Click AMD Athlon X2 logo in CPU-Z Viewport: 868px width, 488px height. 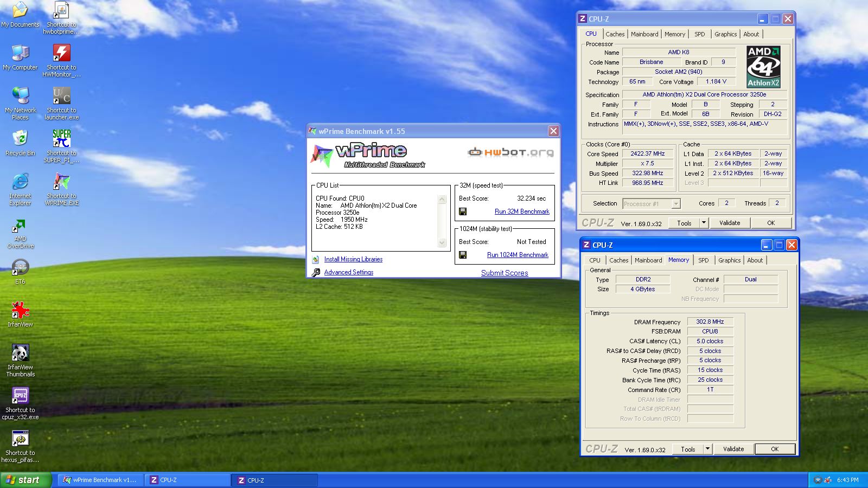point(763,67)
